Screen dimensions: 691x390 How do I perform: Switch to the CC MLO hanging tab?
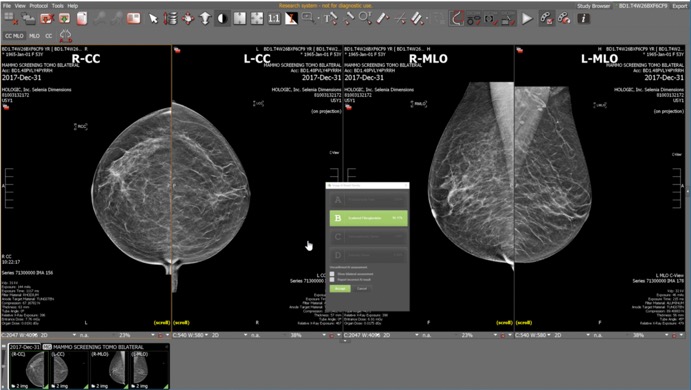tap(14, 36)
